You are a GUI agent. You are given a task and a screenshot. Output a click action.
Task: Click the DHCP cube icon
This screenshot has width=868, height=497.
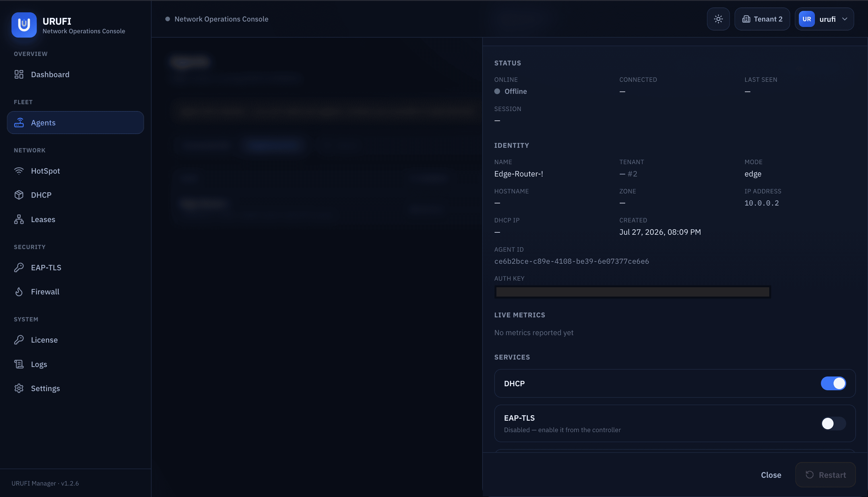coord(19,195)
